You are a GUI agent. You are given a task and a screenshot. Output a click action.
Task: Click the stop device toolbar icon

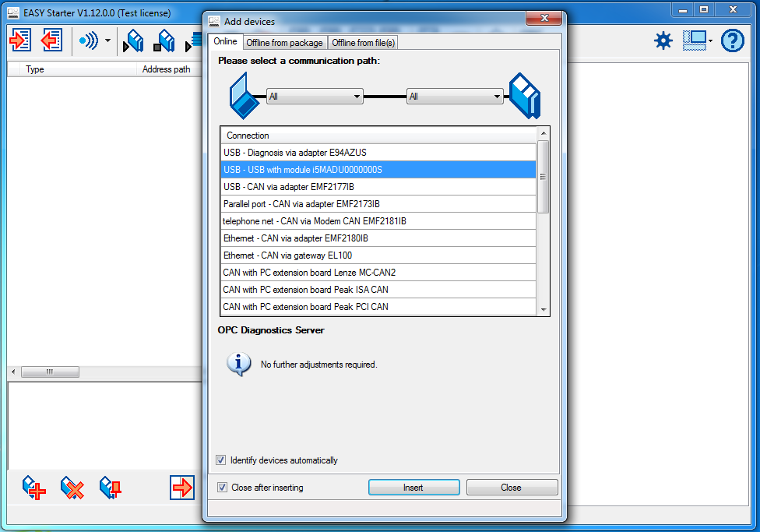(x=164, y=41)
